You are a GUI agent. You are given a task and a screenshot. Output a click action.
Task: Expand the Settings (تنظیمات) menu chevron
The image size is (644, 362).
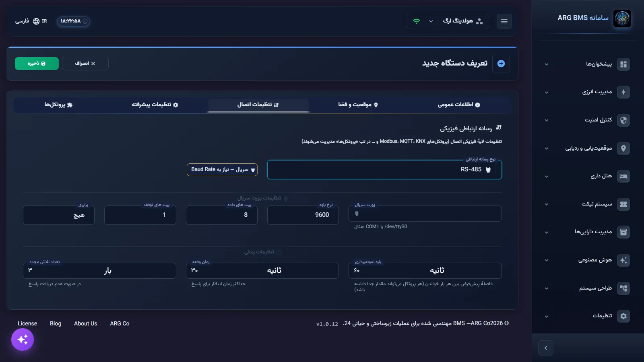(x=546, y=317)
